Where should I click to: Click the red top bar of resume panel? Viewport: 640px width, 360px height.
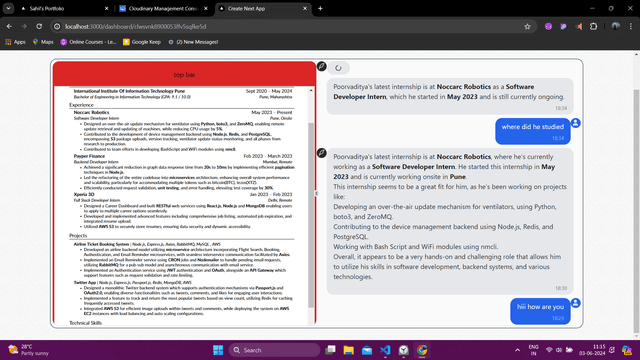[184, 74]
